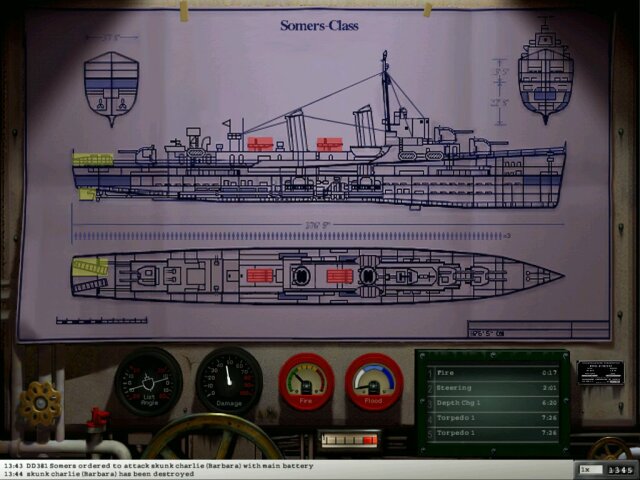Image resolution: width=640 pixels, height=480 pixels.
Task: Click the aft gun turret on side view
Action: click(138, 154)
